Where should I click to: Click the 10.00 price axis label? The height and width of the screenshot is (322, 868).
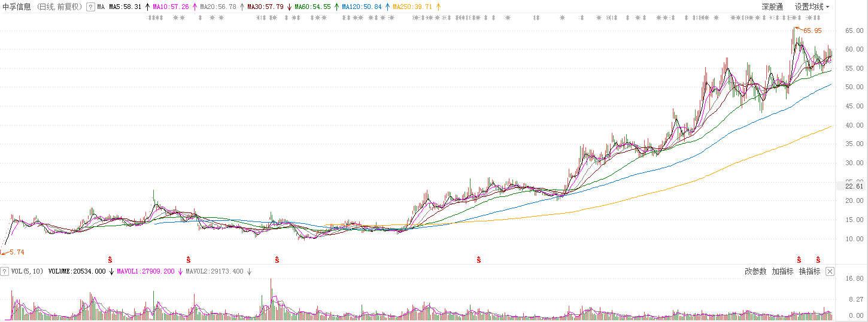854,239
